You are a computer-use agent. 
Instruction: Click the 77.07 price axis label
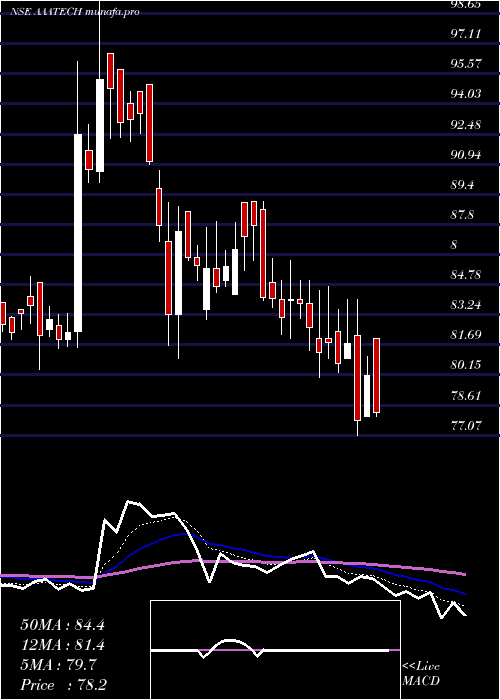[466, 426]
